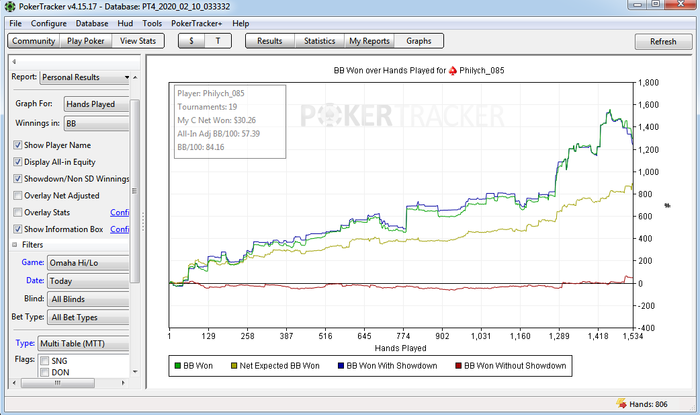Click the BB/100: 84.16 info text
The width and height of the screenshot is (700, 415).
point(201,147)
